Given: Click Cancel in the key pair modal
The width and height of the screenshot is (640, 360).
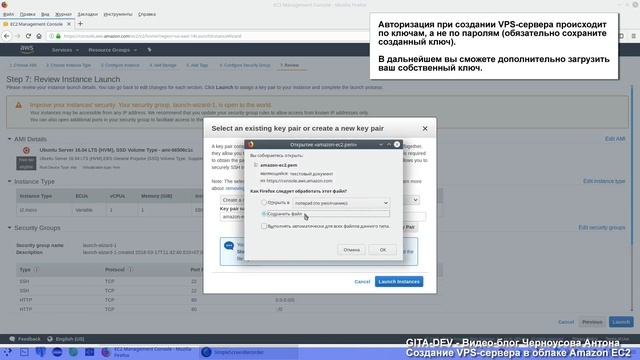Looking at the screenshot, I should coord(362,282).
